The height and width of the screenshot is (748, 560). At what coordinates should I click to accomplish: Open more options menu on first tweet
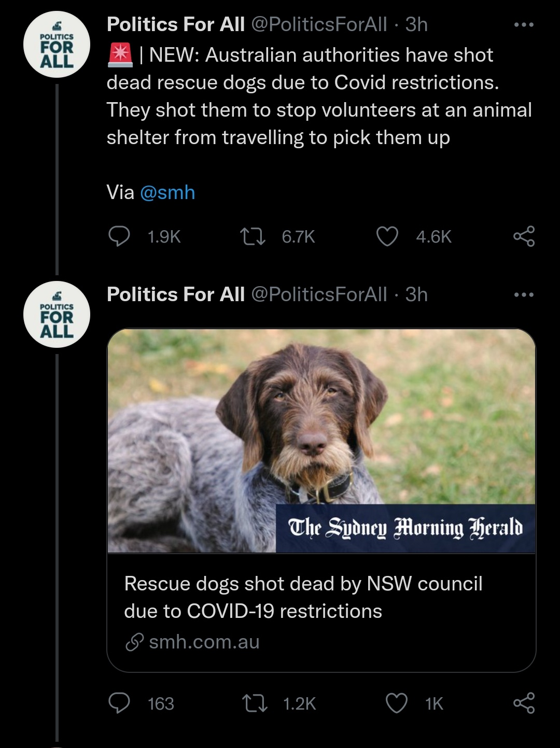tap(524, 24)
